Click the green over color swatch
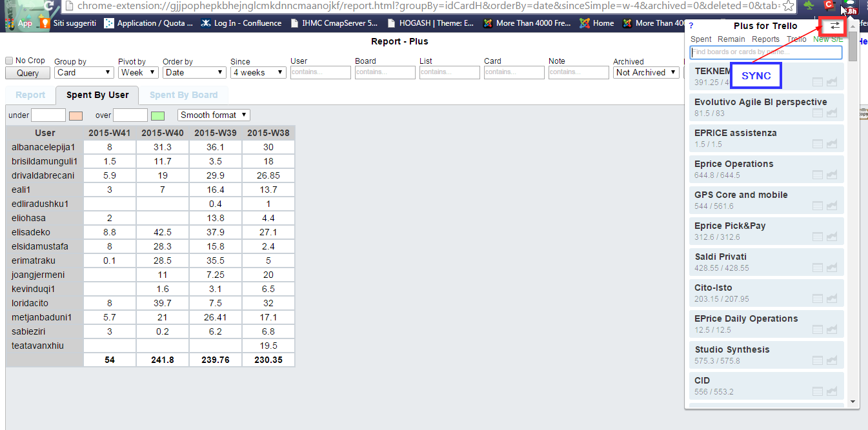Viewport: 868px width, 430px height. click(x=157, y=116)
